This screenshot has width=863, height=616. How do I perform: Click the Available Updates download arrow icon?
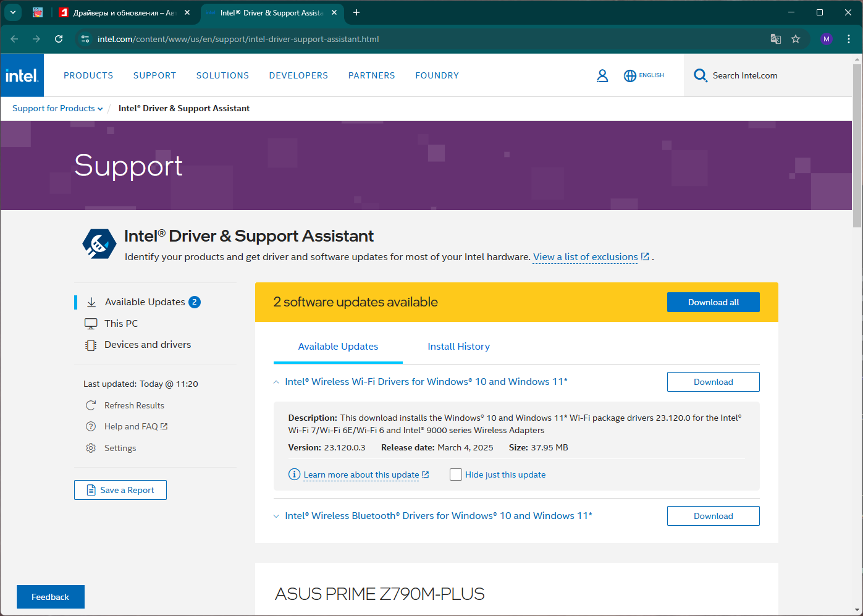point(91,302)
